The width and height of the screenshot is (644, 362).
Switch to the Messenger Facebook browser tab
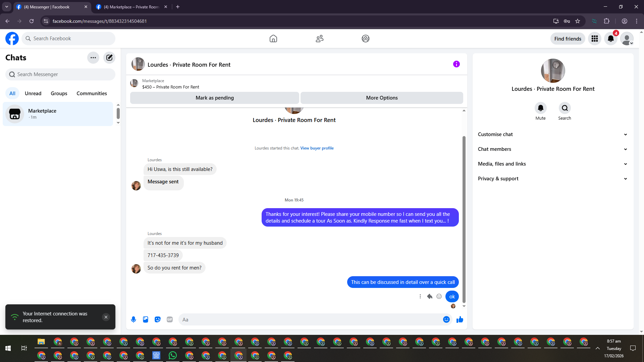coord(52,7)
